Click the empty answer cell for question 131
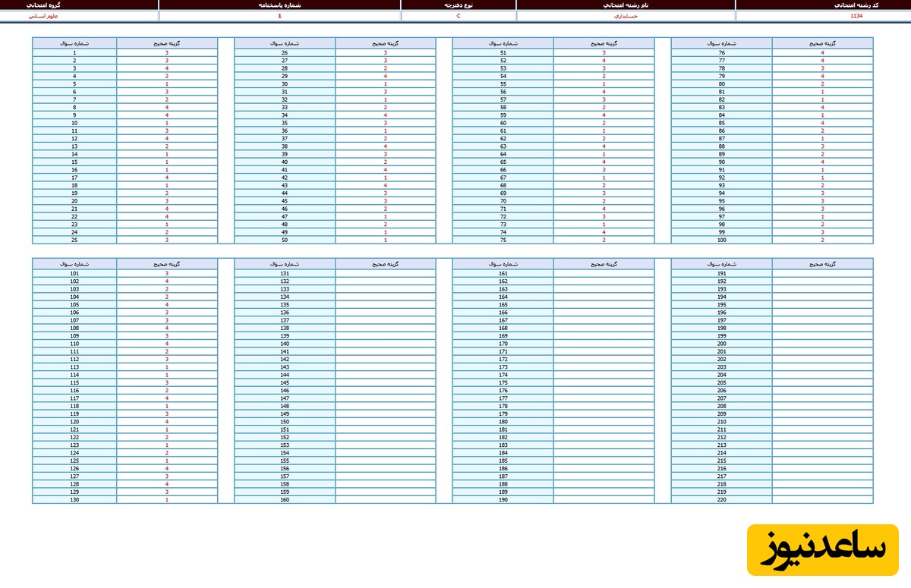 pos(385,273)
